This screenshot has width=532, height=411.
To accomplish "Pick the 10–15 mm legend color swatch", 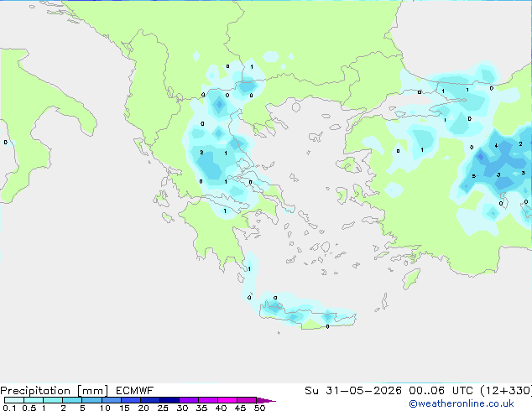I will click(111, 400).
